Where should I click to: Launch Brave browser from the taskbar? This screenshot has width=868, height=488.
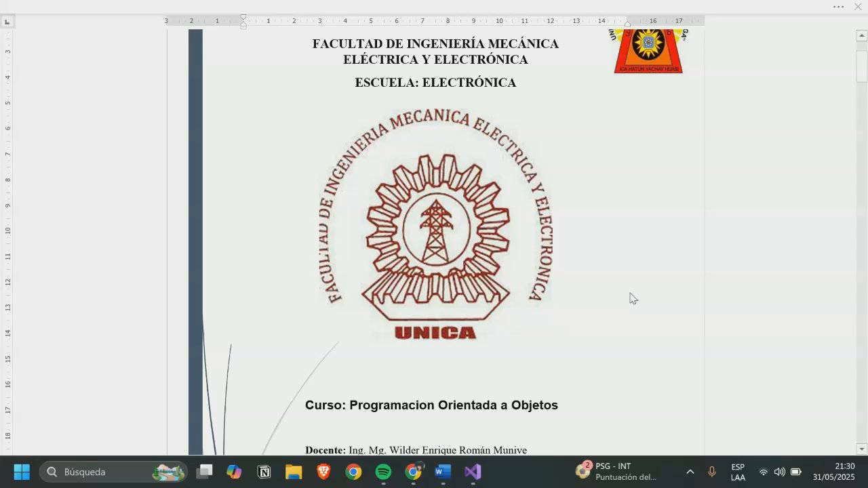point(323,472)
